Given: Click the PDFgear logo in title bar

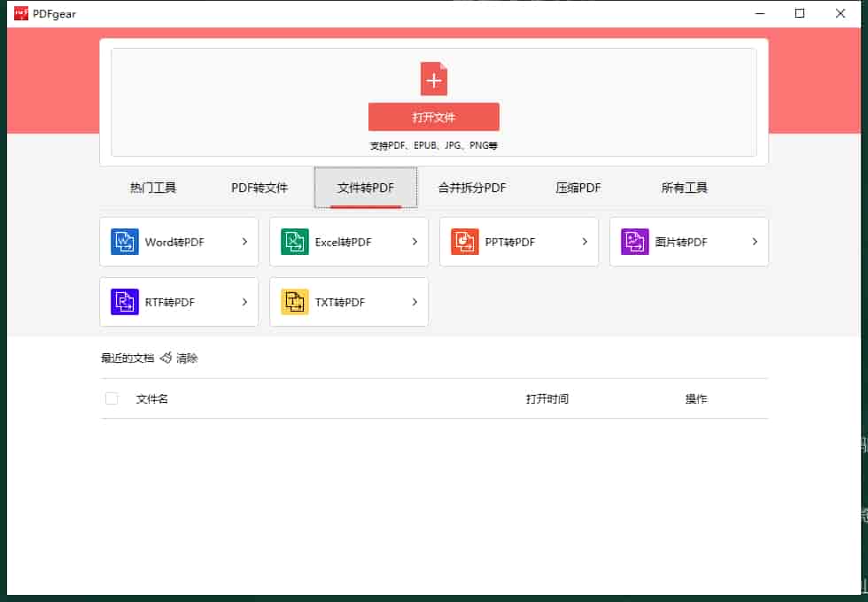Looking at the screenshot, I should [21, 13].
